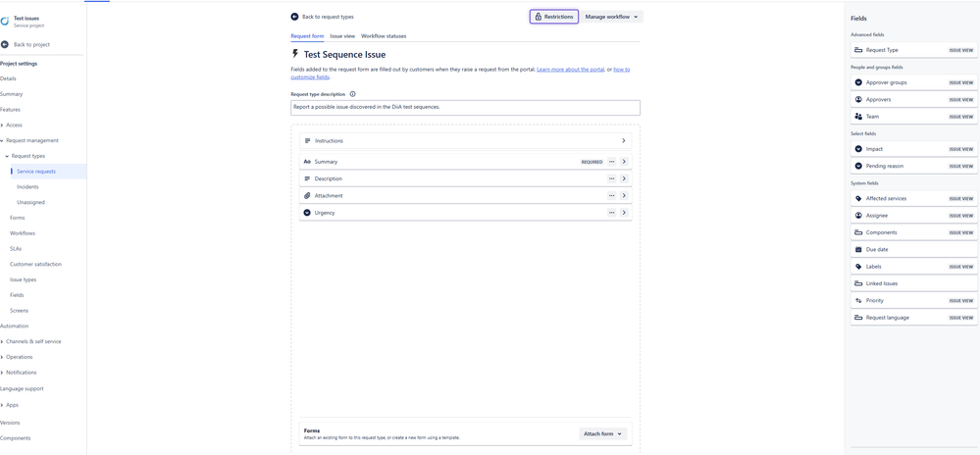
Task: Open Forms in project settings
Action: (x=18, y=218)
